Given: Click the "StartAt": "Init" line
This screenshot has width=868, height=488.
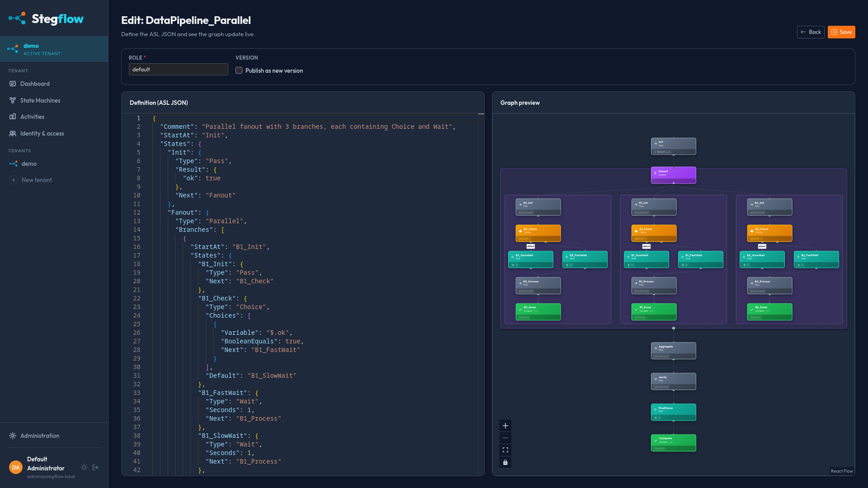Looking at the screenshot, I should point(194,135).
